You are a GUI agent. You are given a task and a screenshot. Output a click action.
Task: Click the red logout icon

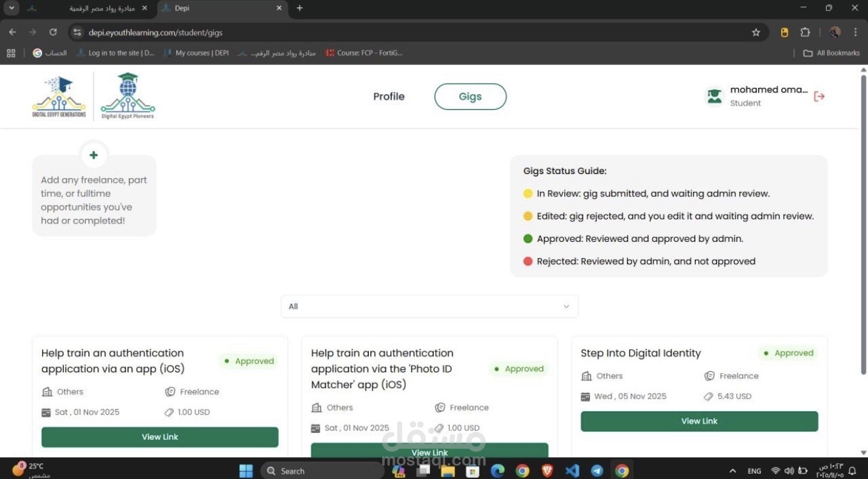[819, 97]
